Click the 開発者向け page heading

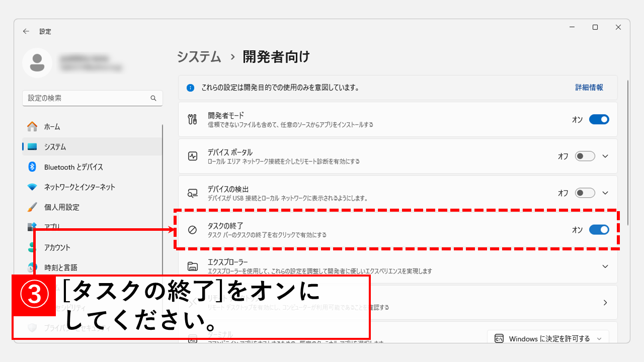pyautogui.click(x=276, y=57)
